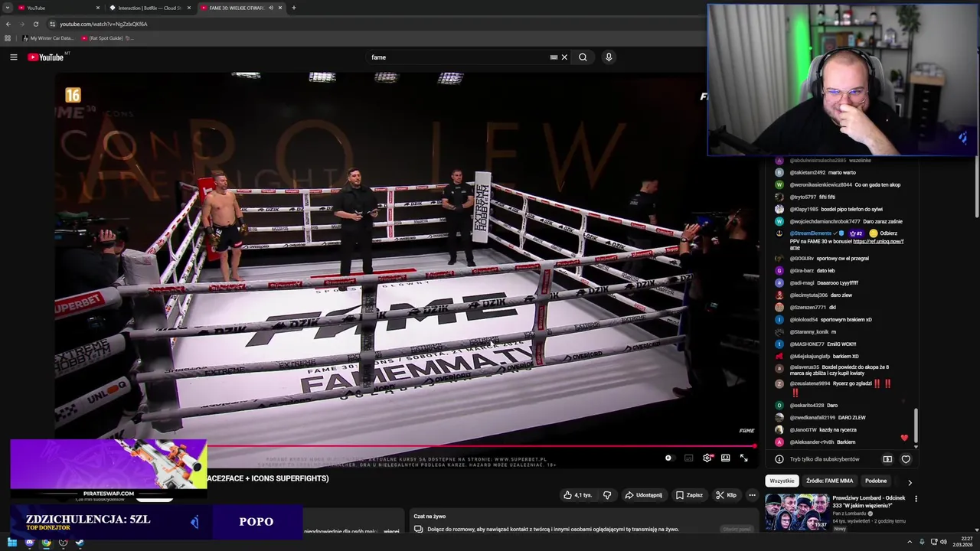Click the info icon beside subscribers-only notice
Screen dimensions: 980x551
point(779,459)
